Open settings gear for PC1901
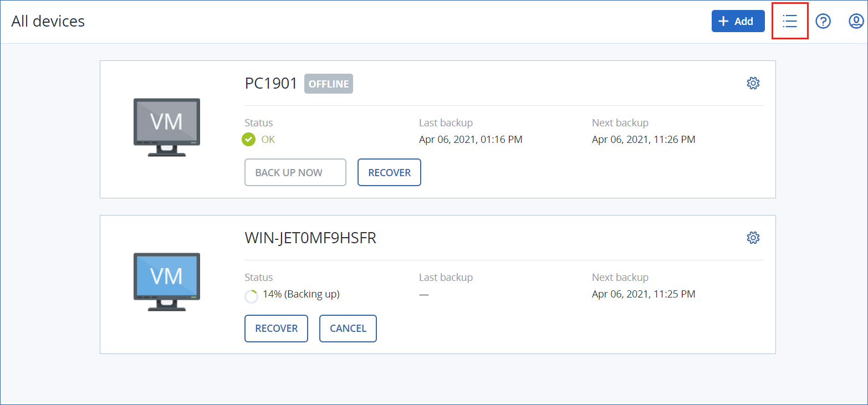 (753, 83)
